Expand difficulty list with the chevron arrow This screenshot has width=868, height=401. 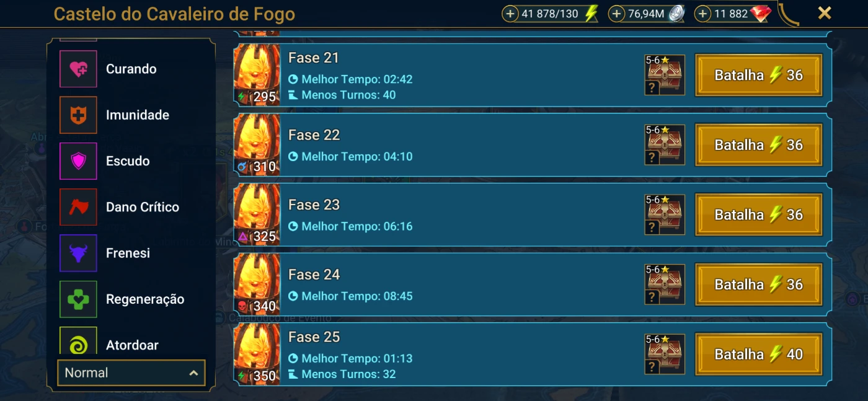coord(193,373)
